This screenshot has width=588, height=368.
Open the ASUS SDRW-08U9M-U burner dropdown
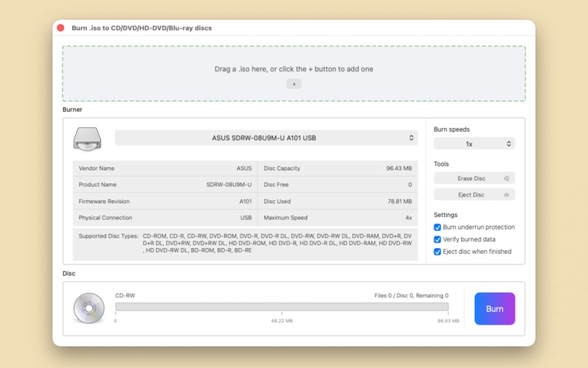(x=266, y=138)
